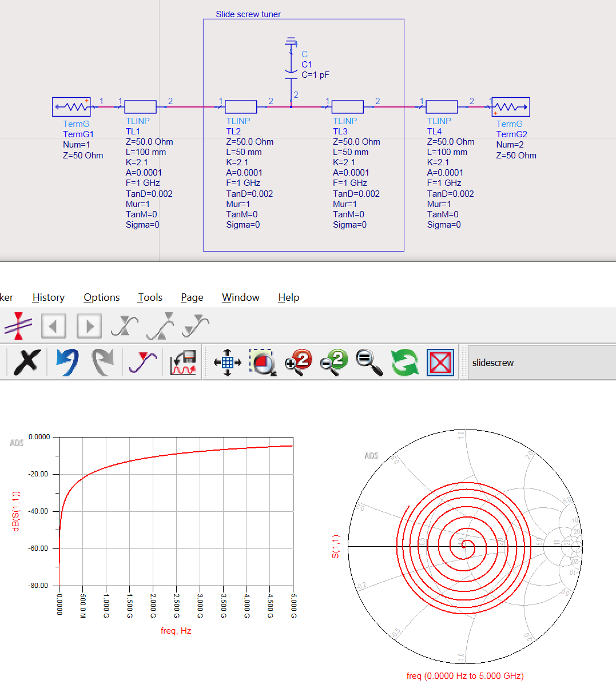The image size is (616, 688).
Task: Select the TL1 transmission line symbol
Action: coord(140,107)
